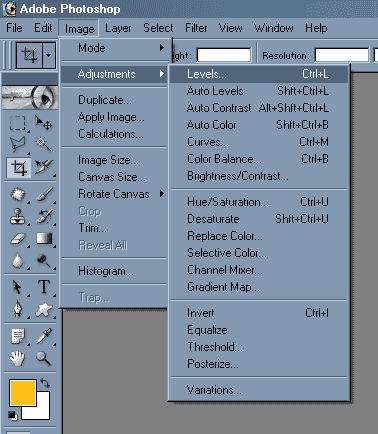Screen dimensions: 378x434
Task: Expand the Mode submenu
Action: point(115,48)
